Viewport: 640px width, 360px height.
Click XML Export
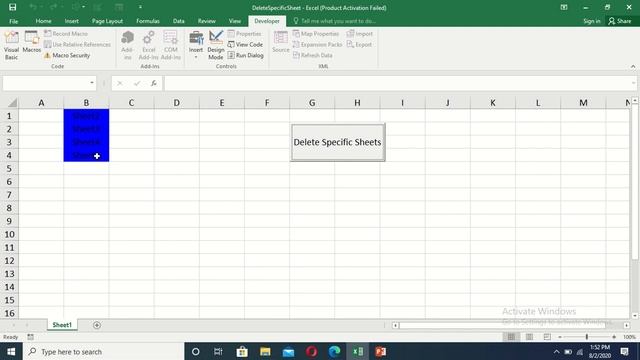pyautogui.click(x=359, y=44)
